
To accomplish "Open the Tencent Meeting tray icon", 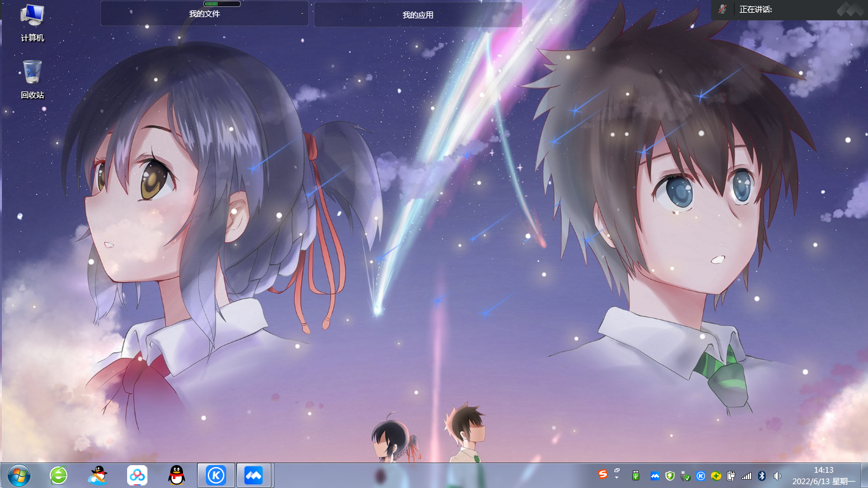I will point(654,475).
